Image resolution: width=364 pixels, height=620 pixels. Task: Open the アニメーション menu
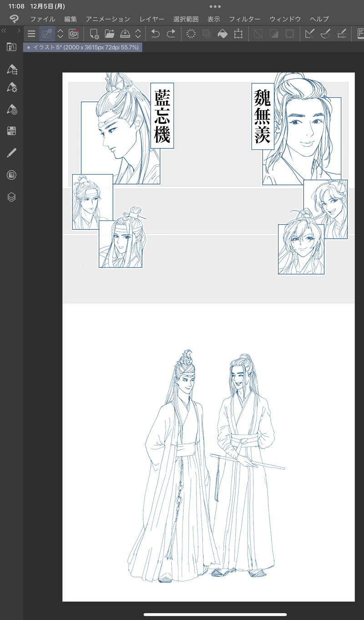coord(108,19)
